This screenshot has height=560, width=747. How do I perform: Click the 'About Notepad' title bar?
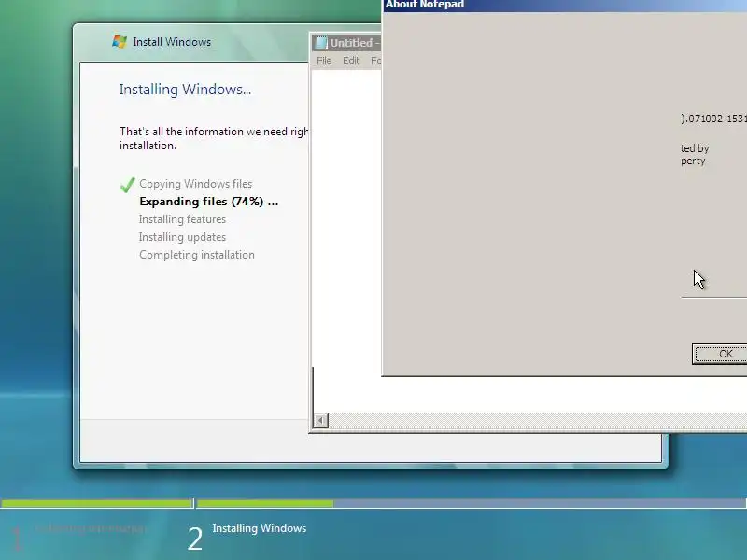tap(565, 6)
